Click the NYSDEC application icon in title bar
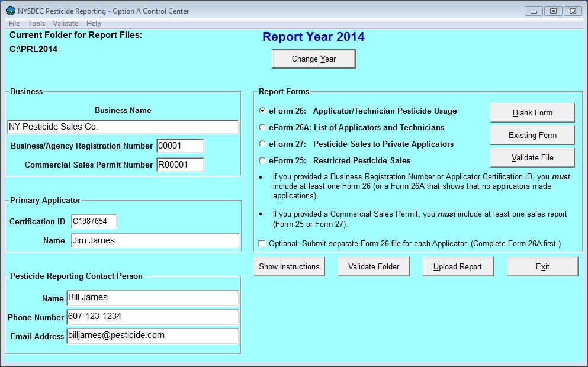 point(11,11)
